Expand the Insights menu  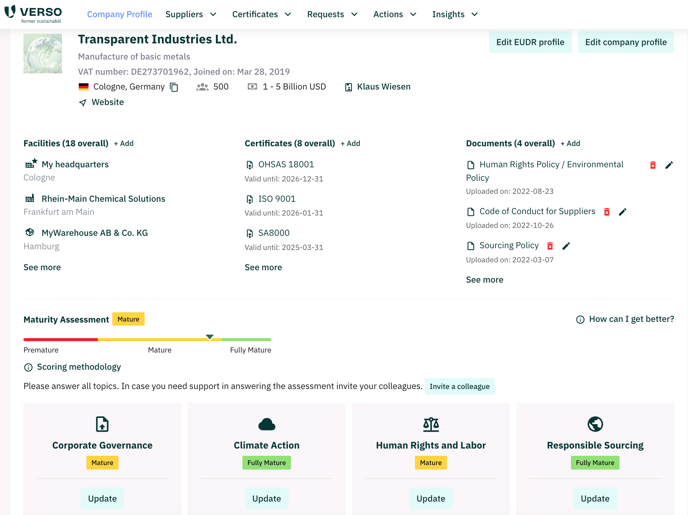455,14
